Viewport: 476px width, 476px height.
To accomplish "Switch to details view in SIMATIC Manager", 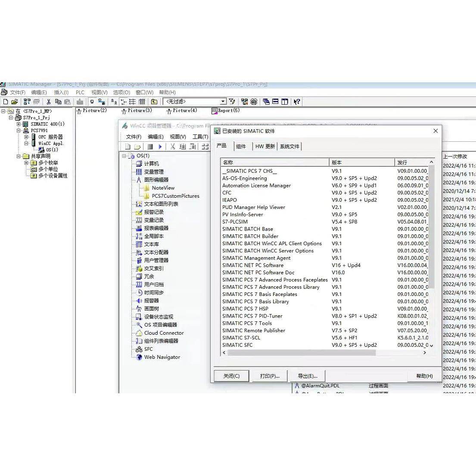I will 142,102.
